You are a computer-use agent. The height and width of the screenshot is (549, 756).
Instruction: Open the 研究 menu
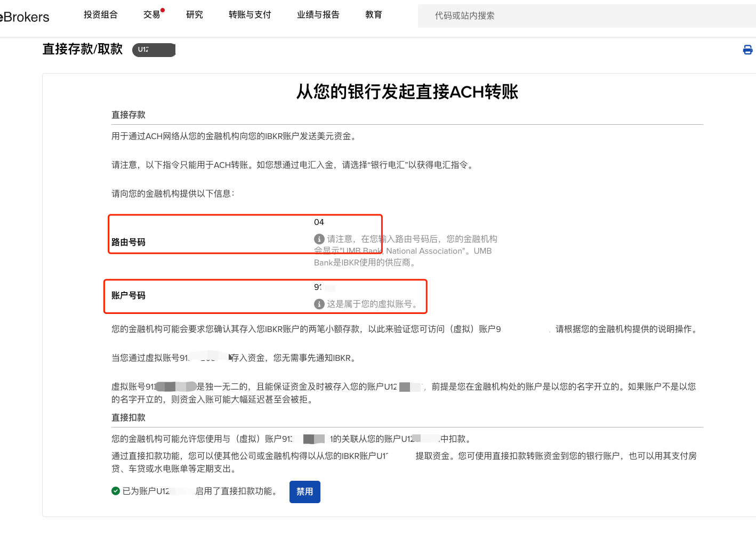(195, 15)
